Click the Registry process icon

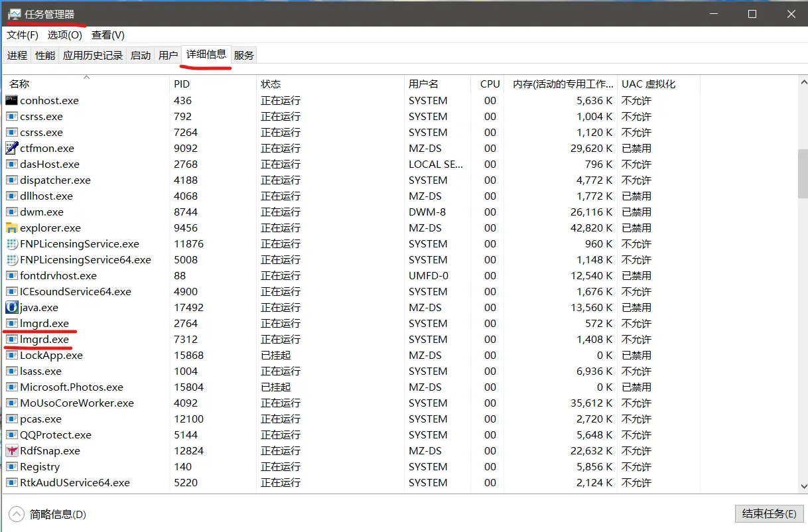[x=11, y=466]
